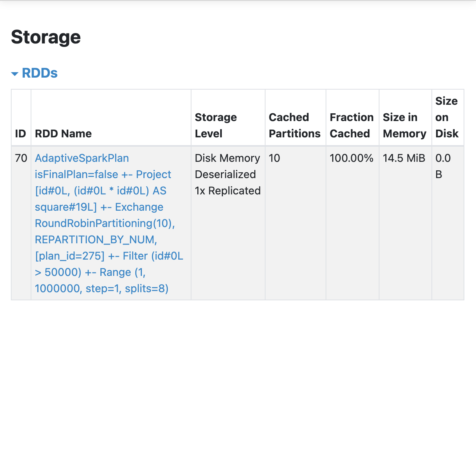Image resolution: width=476 pixels, height=454 pixels.
Task: Click the Cached Partitions column header
Action: point(294,125)
